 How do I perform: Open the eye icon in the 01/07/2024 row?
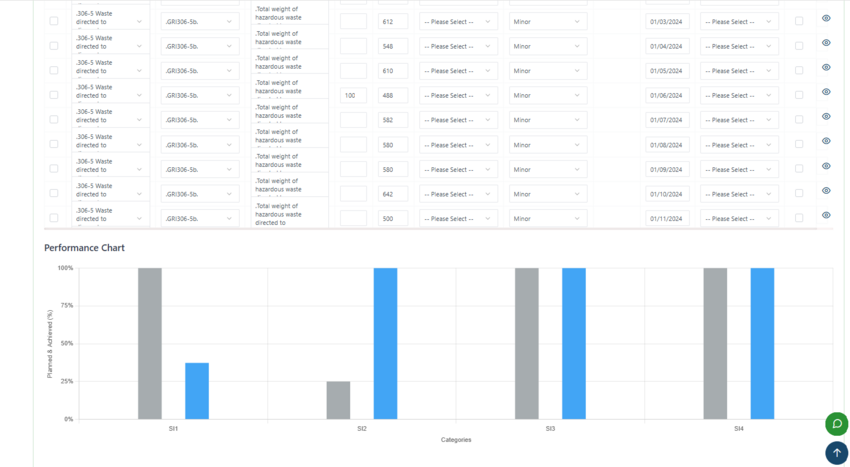[x=826, y=117]
